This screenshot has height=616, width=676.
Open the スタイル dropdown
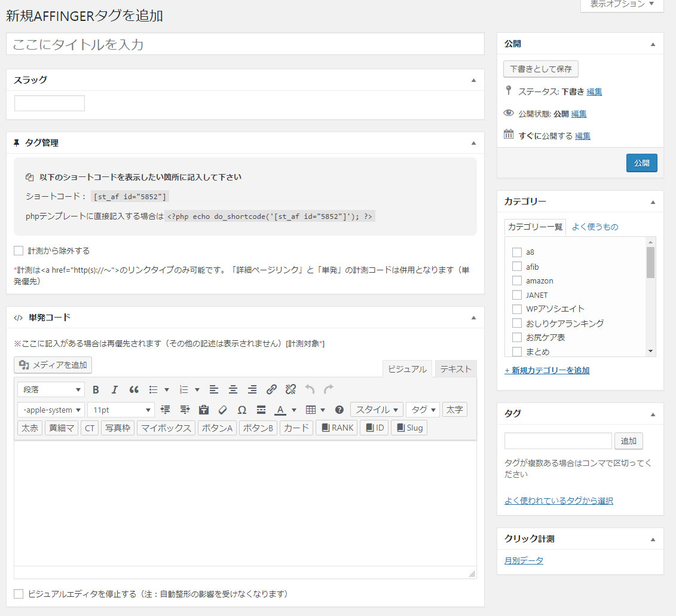377,410
